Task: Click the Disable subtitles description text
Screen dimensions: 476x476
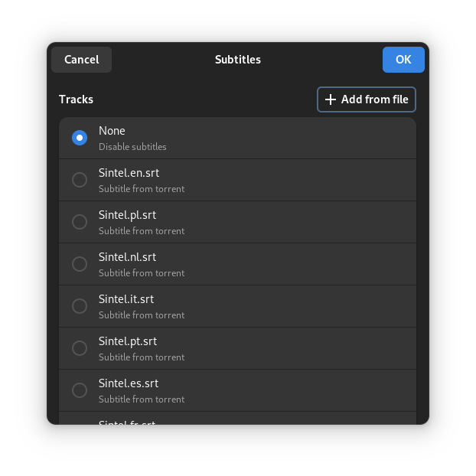Action: [x=132, y=147]
